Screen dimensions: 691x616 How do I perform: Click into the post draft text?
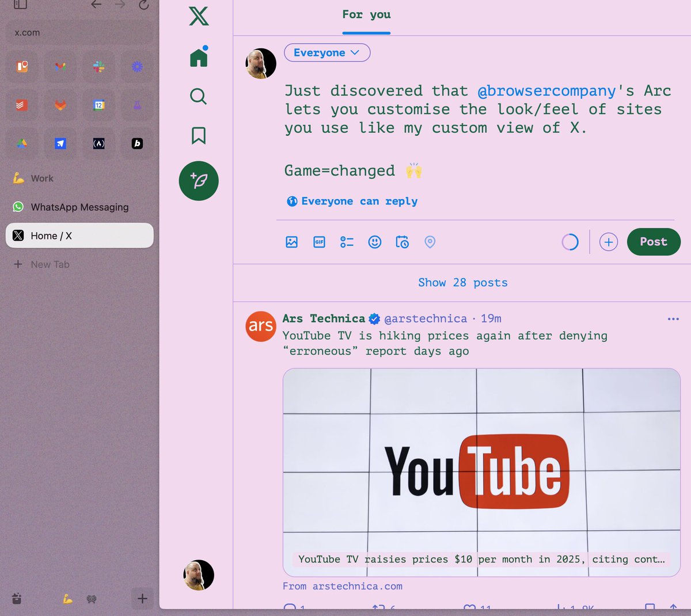pos(478,130)
